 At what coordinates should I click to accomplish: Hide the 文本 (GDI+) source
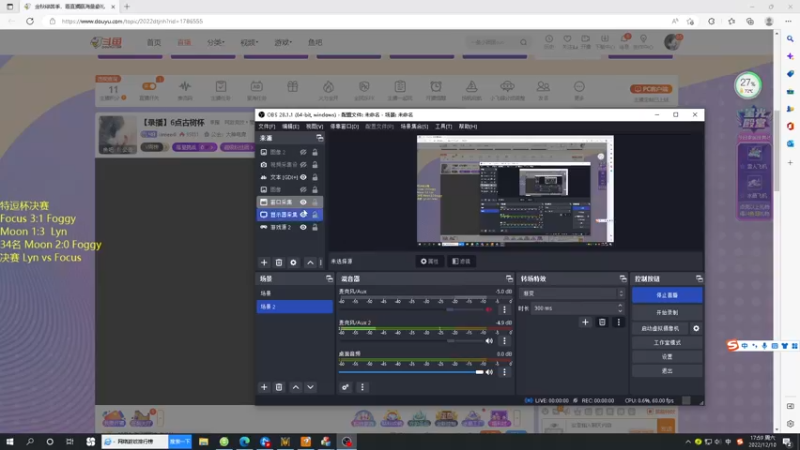(x=303, y=177)
